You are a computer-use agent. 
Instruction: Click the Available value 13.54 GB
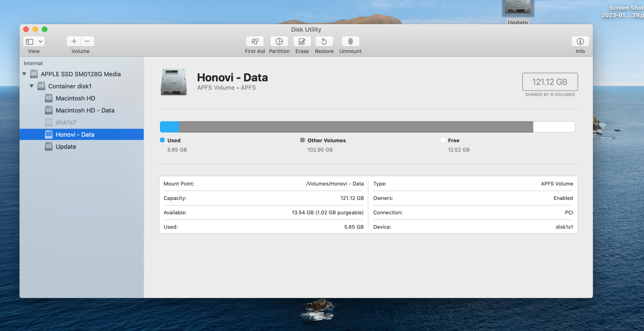point(327,213)
